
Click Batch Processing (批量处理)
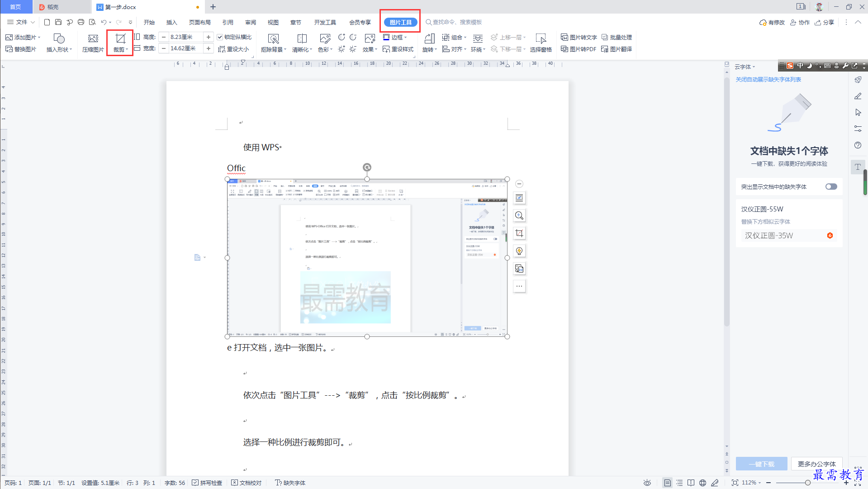click(617, 37)
